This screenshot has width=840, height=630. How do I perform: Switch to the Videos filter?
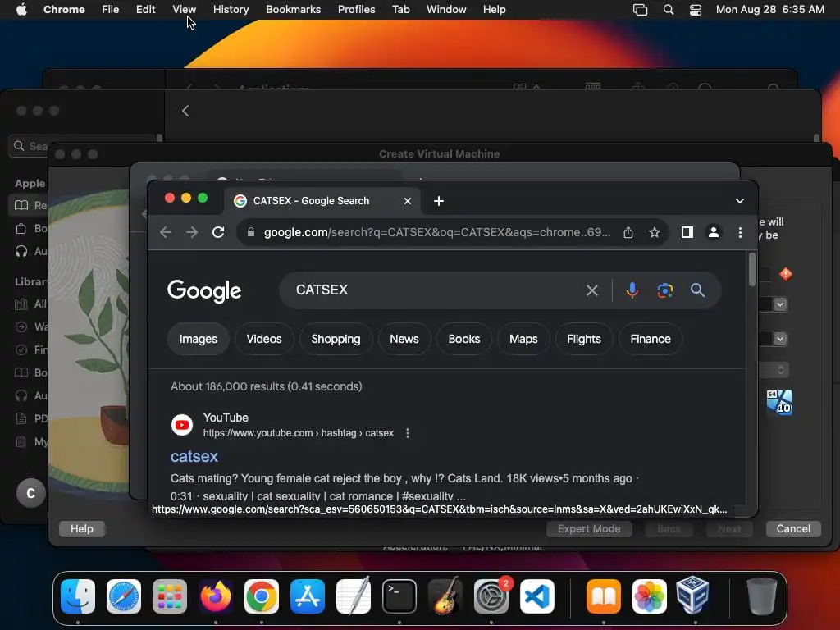[264, 339]
